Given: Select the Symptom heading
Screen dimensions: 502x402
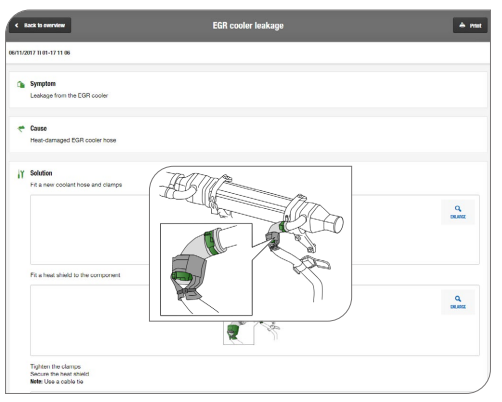Looking at the screenshot, I should click(x=43, y=84).
